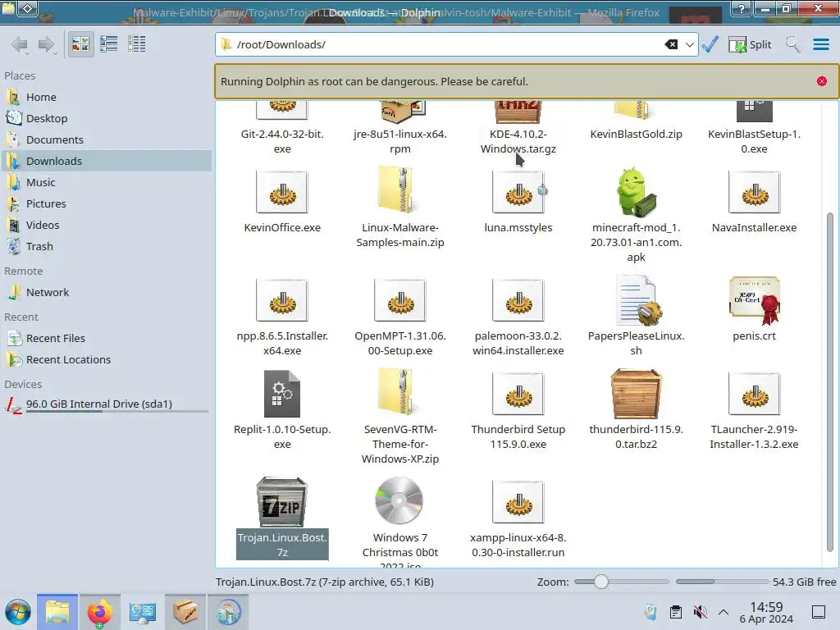The image size is (840, 630).
Task: Select the minecraft-mod apk Android icon
Action: (636, 192)
